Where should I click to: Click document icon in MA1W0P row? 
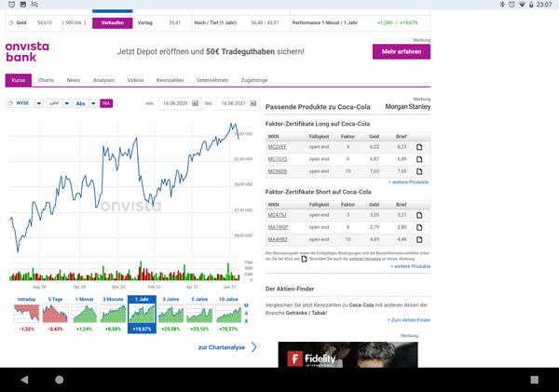(x=418, y=227)
